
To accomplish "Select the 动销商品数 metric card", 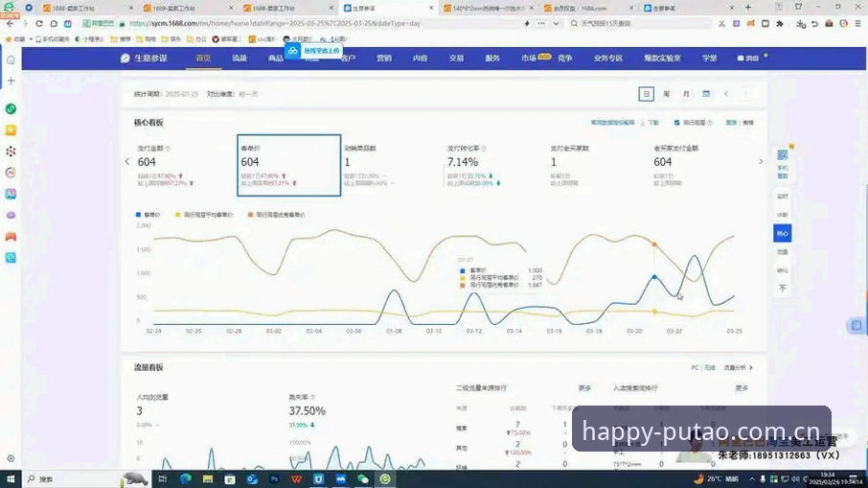I will pyautogui.click(x=392, y=165).
